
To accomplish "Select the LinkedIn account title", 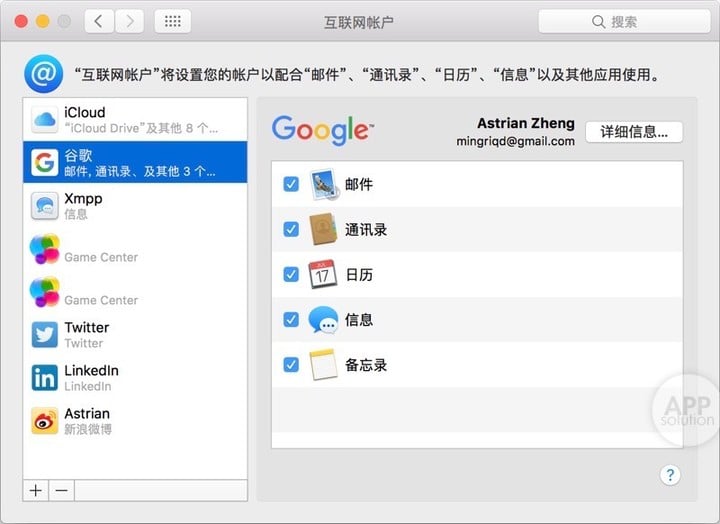I will [91, 371].
